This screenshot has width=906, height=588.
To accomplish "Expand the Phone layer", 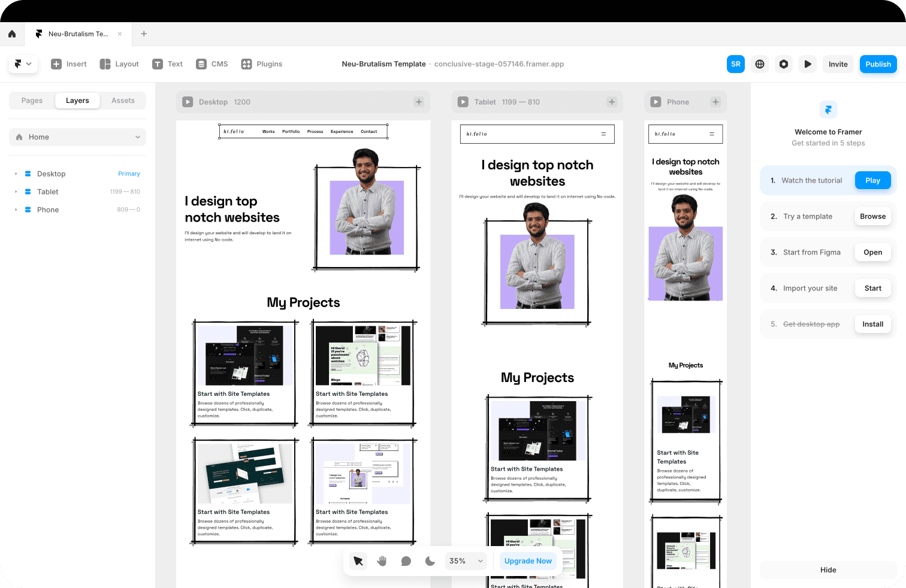I will [x=16, y=210].
